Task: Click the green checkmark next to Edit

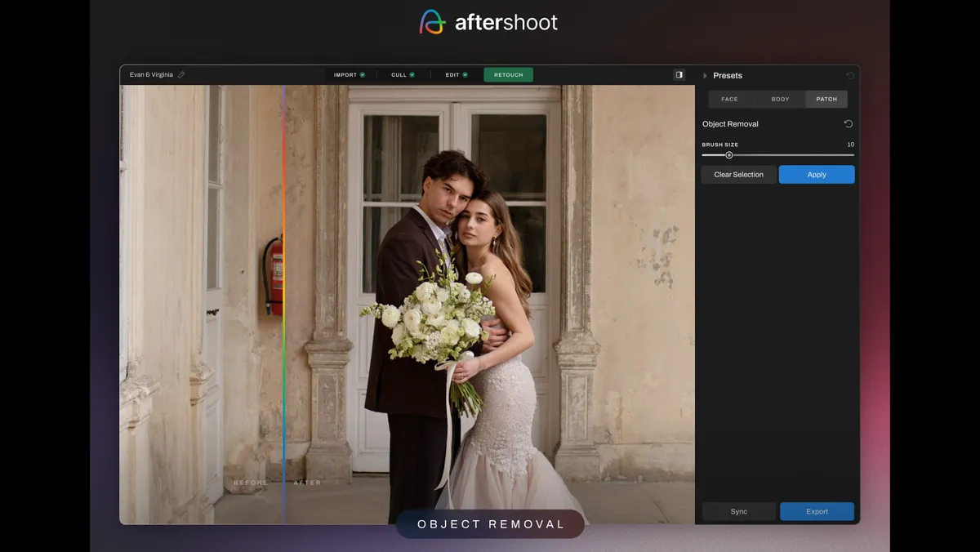Action: point(465,75)
